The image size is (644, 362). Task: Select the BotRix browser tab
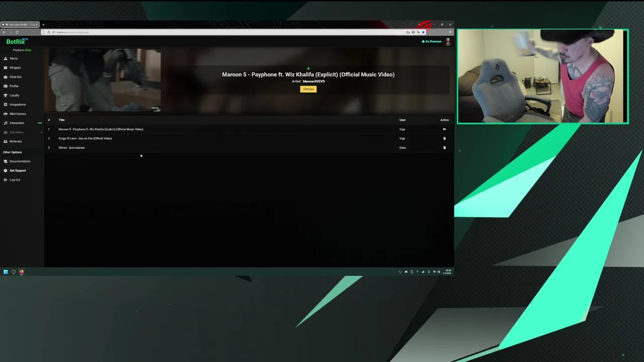click(x=20, y=25)
